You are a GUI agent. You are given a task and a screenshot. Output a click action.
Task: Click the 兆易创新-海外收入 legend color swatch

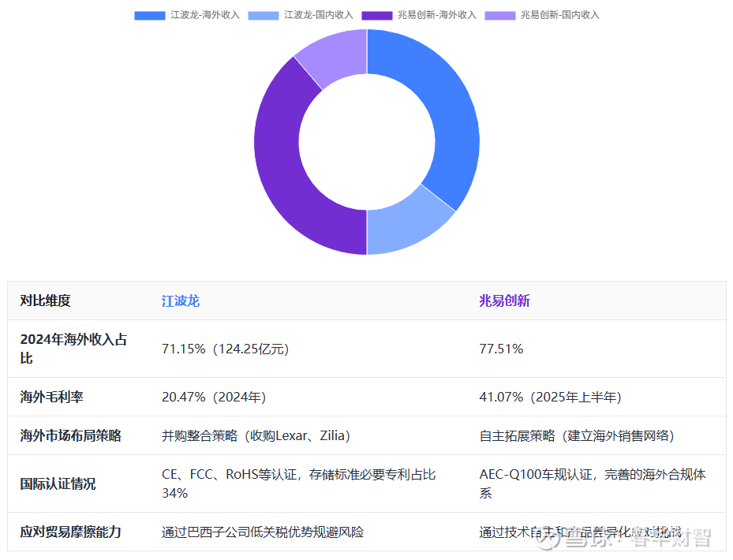(377, 16)
